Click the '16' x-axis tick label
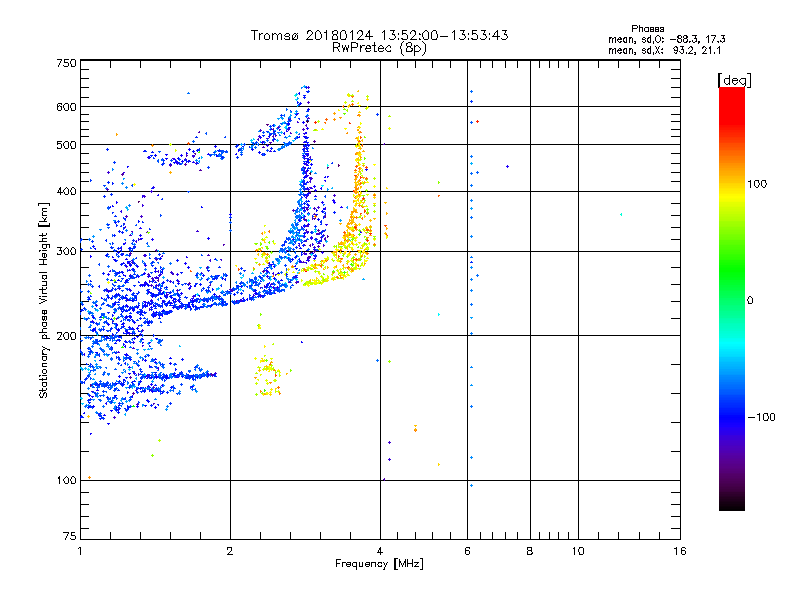 [x=680, y=551]
